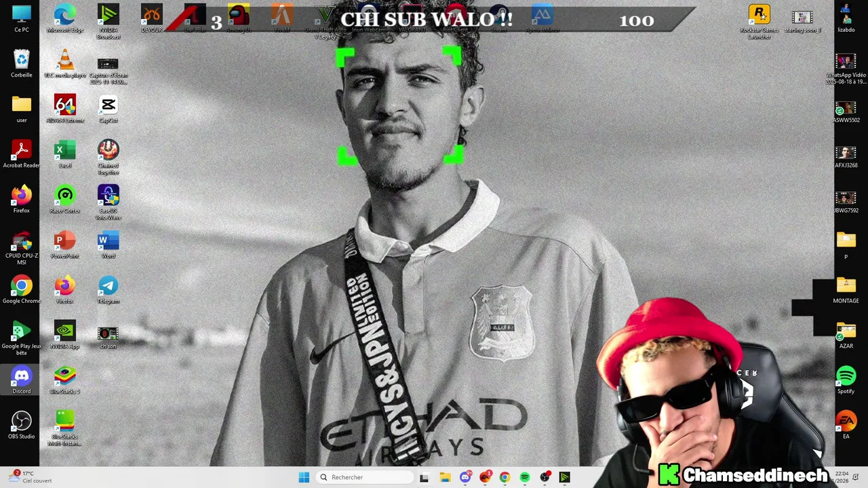868x488 pixels.
Task: Select the user folder on desktop
Action: [x=22, y=109]
